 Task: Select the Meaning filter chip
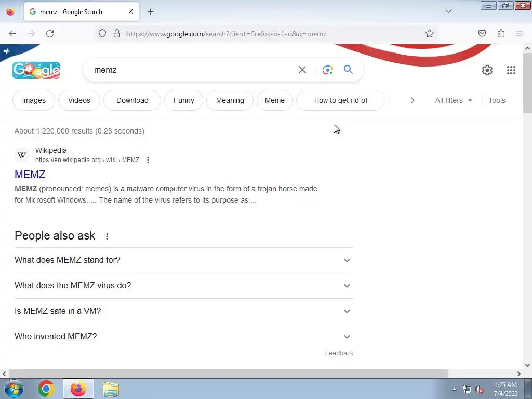click(x=230, y=100)
